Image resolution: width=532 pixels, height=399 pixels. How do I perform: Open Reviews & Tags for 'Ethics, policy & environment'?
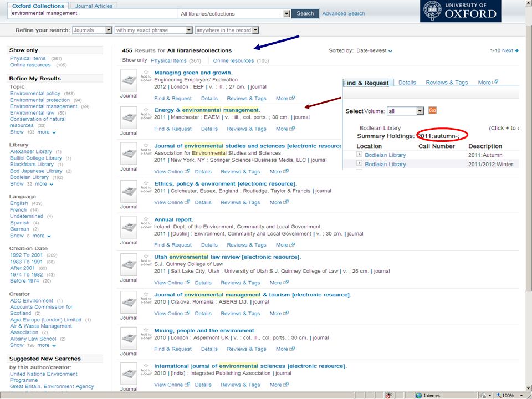pos(240,202)
